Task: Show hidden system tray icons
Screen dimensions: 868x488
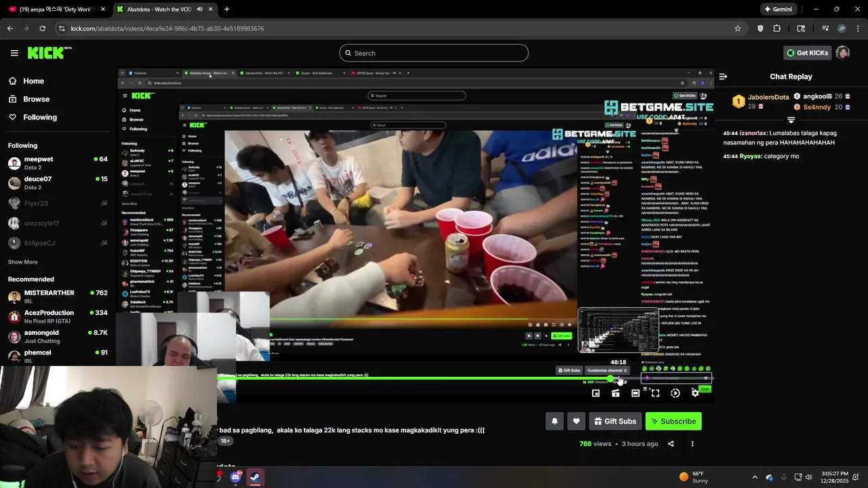Action: (755, 477)
